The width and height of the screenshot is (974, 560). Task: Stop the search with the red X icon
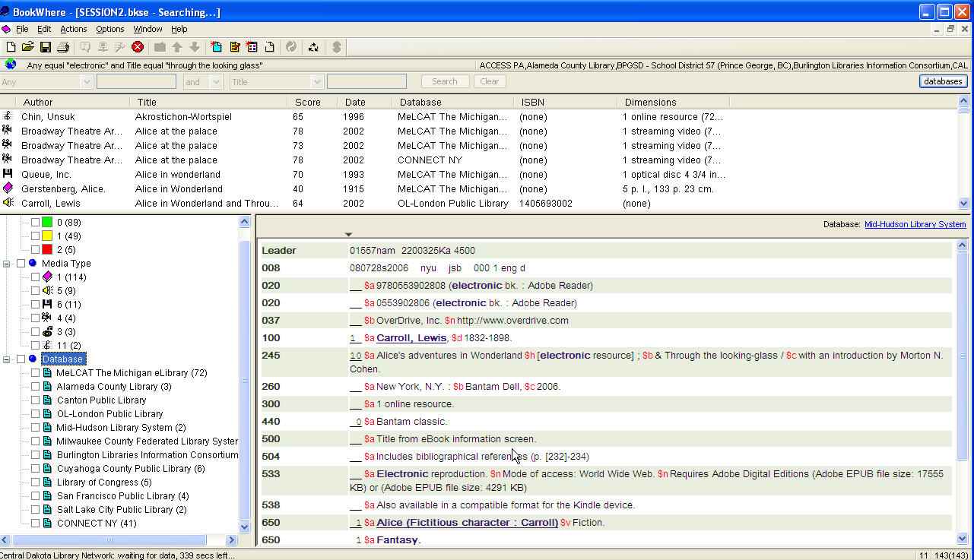138,47
